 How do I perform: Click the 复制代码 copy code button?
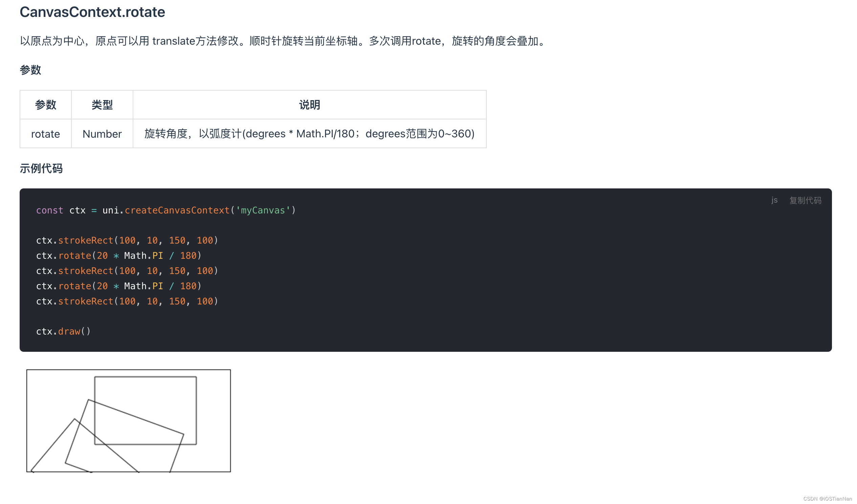(x=805, y=201)
